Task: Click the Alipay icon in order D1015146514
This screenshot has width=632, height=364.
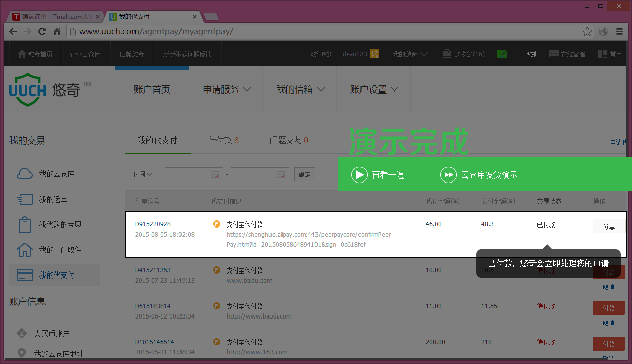Action: (217, 342)
